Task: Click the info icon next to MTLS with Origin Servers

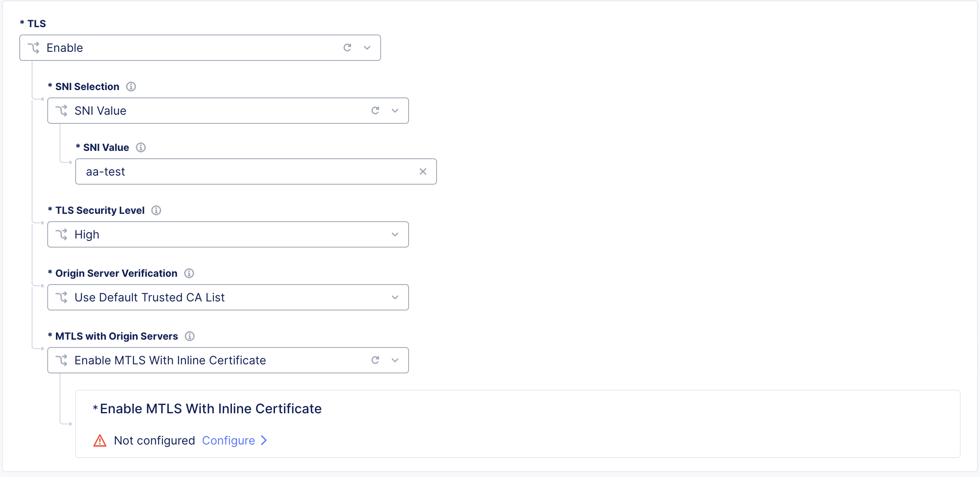Action: (190, 336)
